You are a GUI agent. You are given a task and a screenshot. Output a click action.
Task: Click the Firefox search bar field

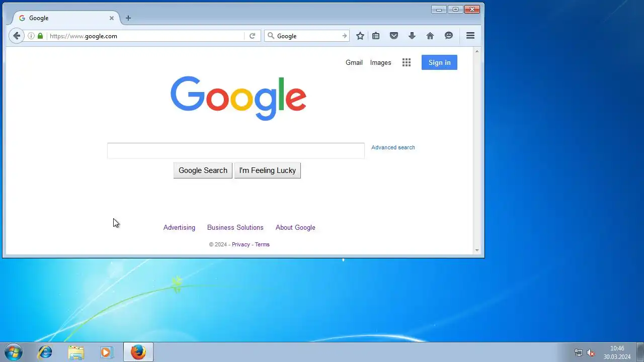307,36
